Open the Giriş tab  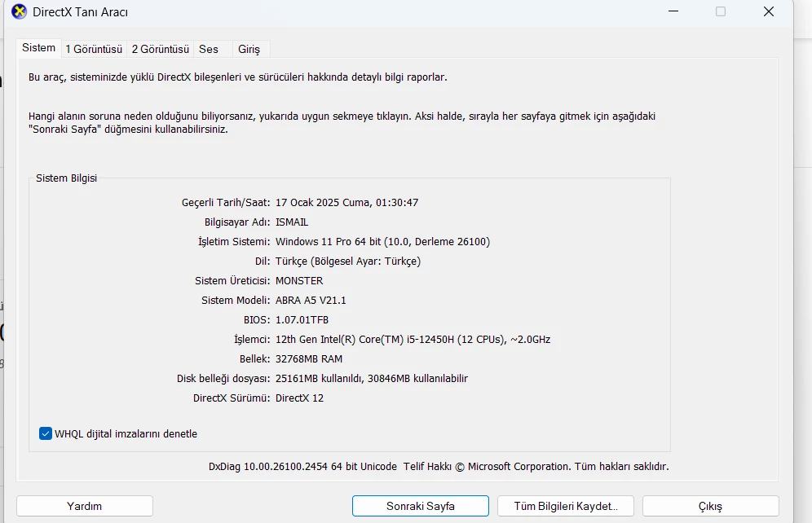click(x=249, y=49)
